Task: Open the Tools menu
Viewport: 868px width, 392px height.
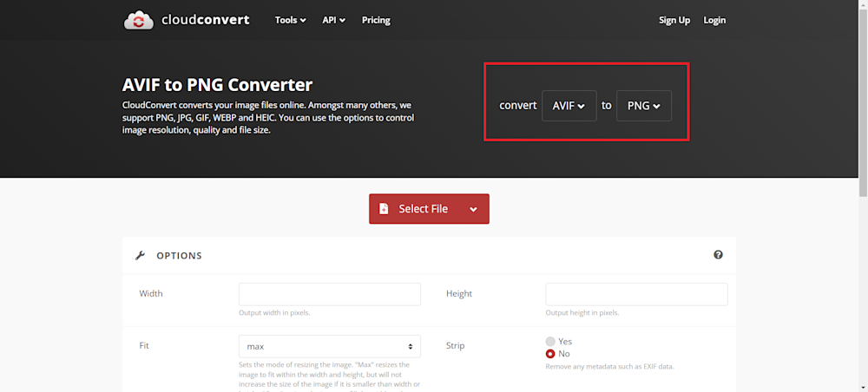Action: [x=291, y=21]
